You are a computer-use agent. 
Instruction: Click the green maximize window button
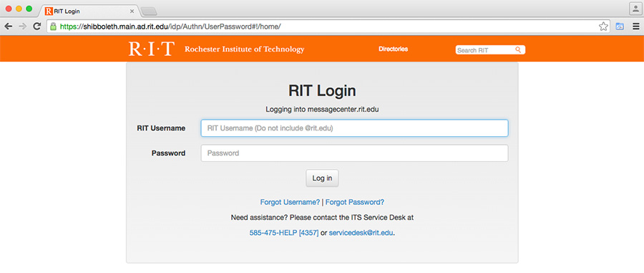(x=29, y=9)
